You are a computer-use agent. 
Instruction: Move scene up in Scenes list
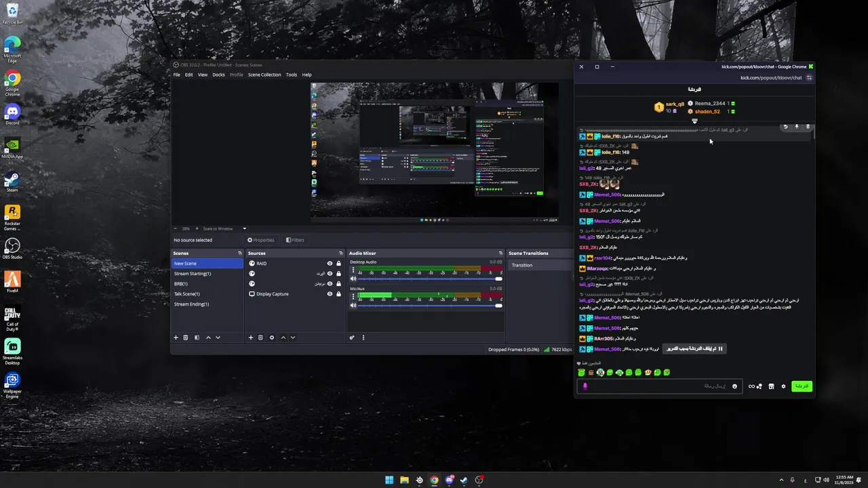208,338
